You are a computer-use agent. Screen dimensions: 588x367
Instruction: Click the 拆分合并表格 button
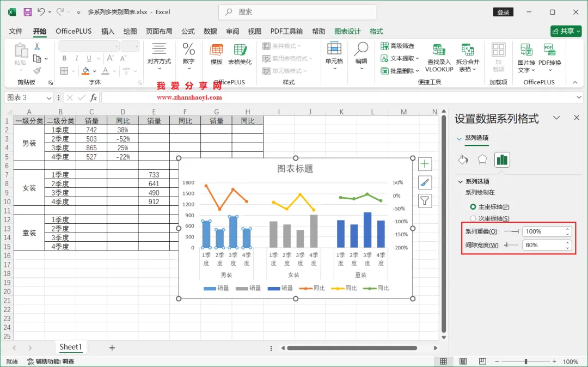coord(468,58)
